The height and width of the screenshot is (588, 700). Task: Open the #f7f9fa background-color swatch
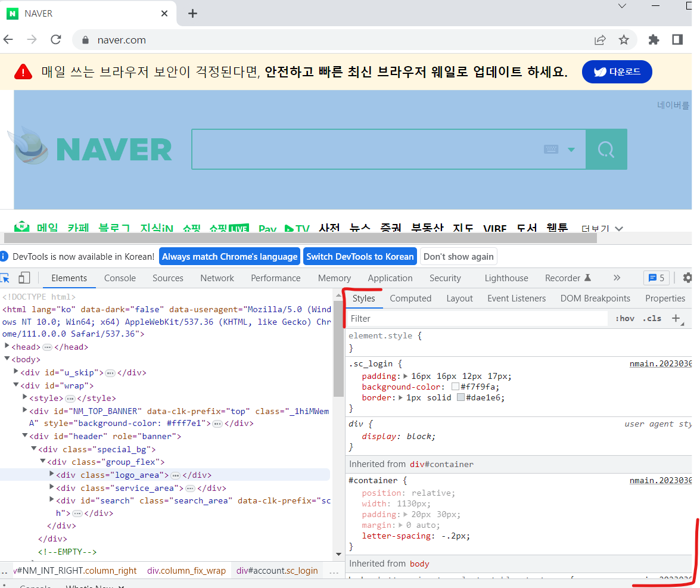click(455, 387)
